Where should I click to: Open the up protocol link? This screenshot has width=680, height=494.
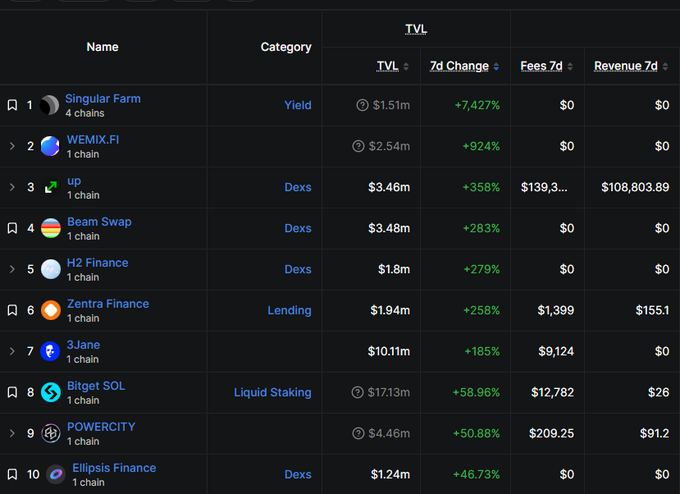pyautogui.click(x=74, y=181)
